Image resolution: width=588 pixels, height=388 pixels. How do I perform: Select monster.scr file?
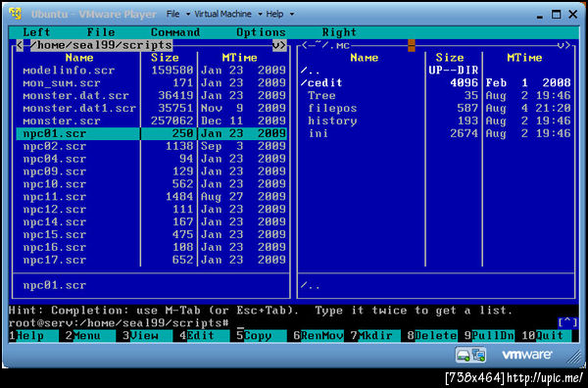pos(152,121)
